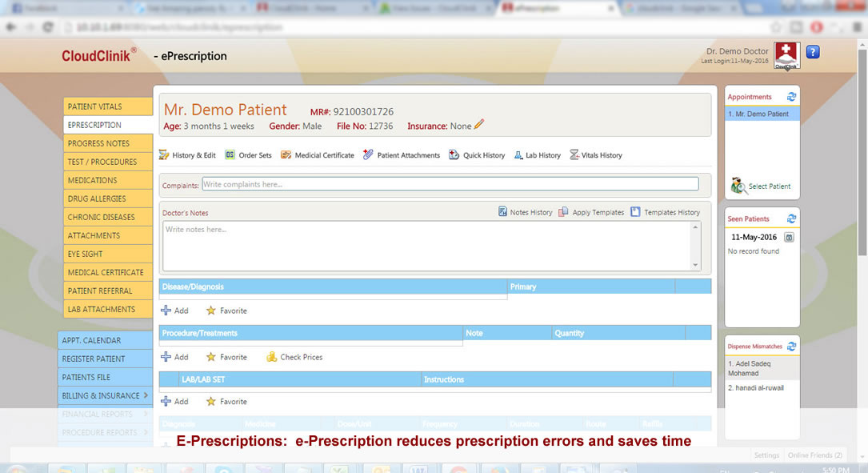
Task: Expand the Billing & Insurance menu
Action: pyautogui.click(x=105, y=395)
